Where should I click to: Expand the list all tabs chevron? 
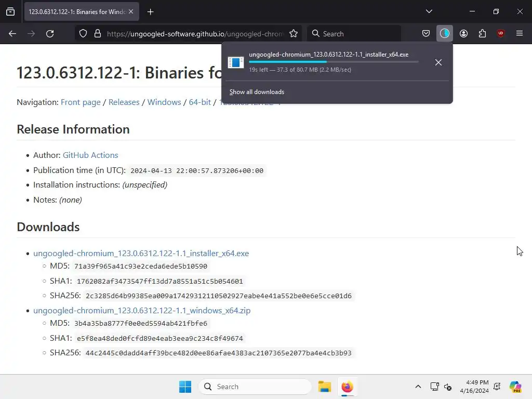(x=429, y=11)
